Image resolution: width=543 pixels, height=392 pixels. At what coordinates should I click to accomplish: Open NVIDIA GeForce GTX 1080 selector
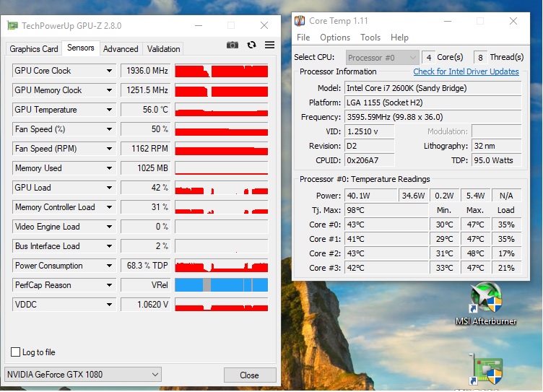[83, 375]
